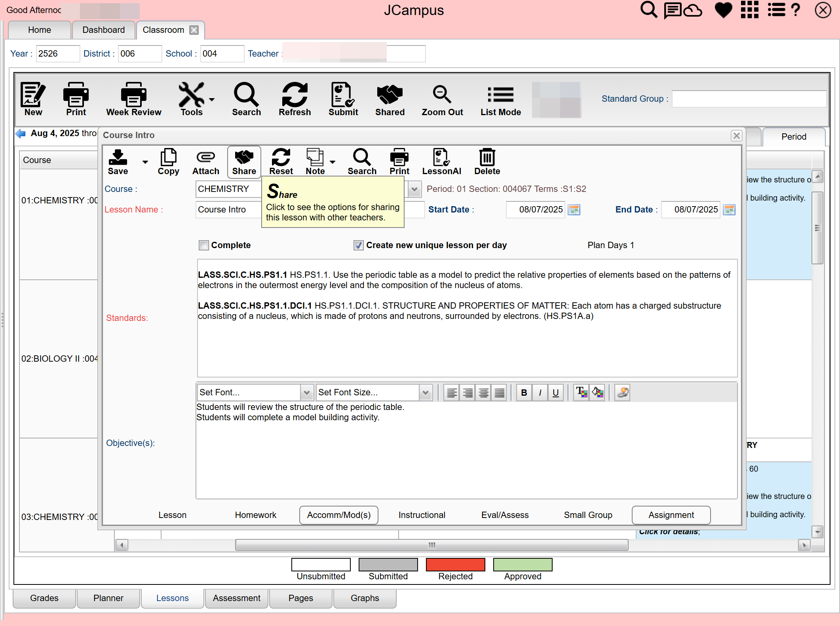840x626 pixels.
Task: Expand the Note options dropdown arrow
Action: (333, 162)
